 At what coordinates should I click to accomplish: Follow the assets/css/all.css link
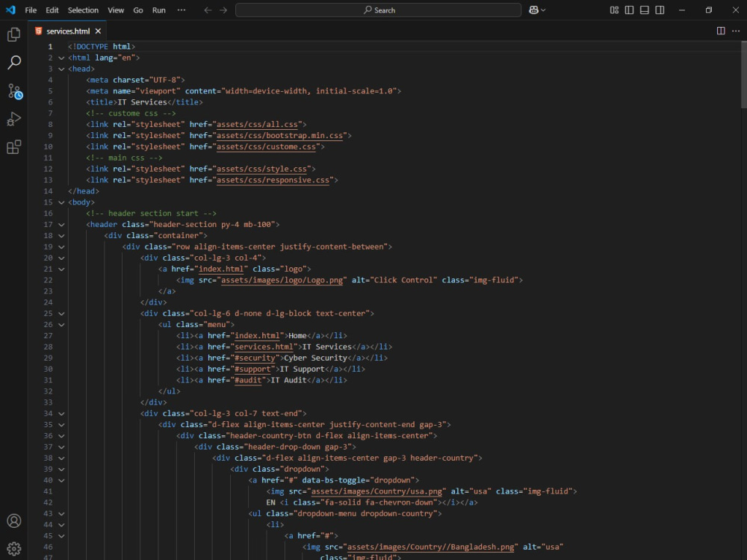257,125
